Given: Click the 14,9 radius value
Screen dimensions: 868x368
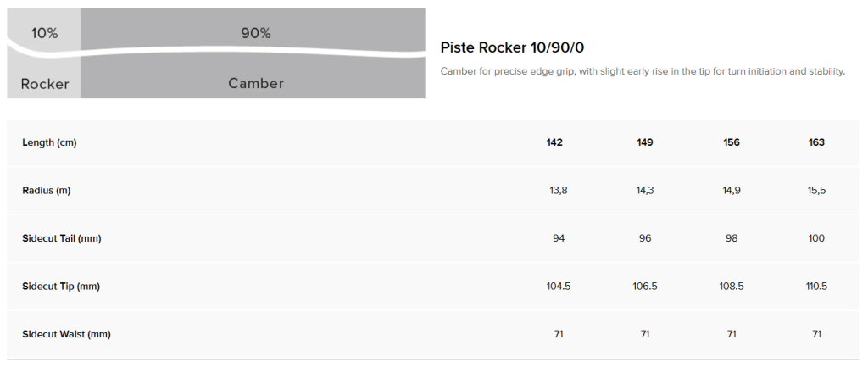Looking at the screenshot, I should [x=732, y=191].
